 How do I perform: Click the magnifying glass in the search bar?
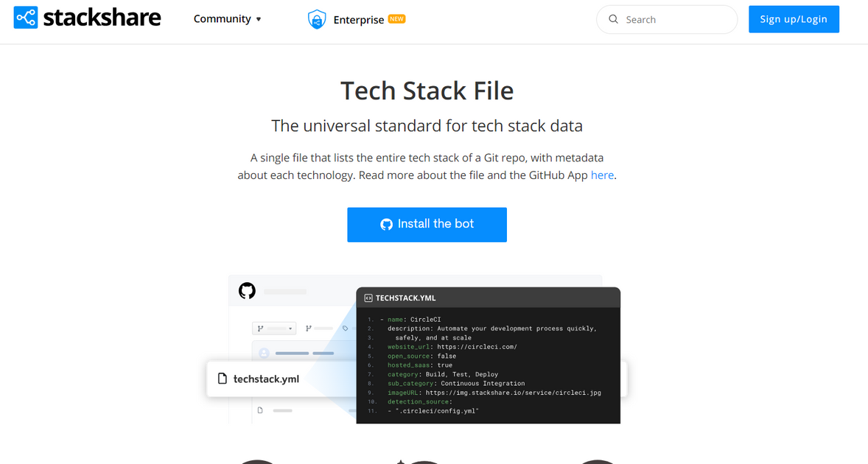click(x=614, y=19)
